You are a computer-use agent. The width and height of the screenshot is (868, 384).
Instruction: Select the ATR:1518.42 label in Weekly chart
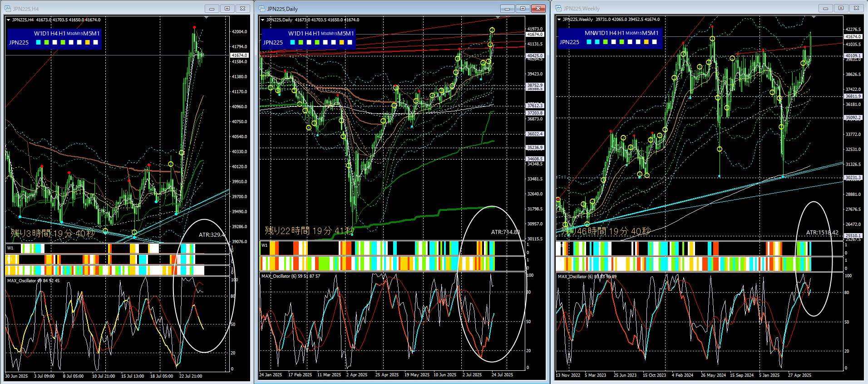pyautogui.click(x=823, y=233)
